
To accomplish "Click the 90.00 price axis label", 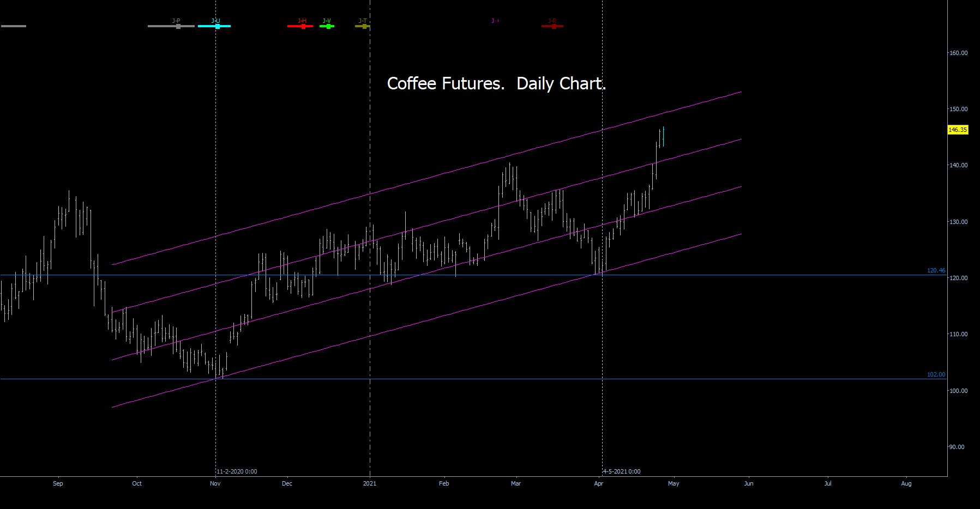I will (957, 447).
